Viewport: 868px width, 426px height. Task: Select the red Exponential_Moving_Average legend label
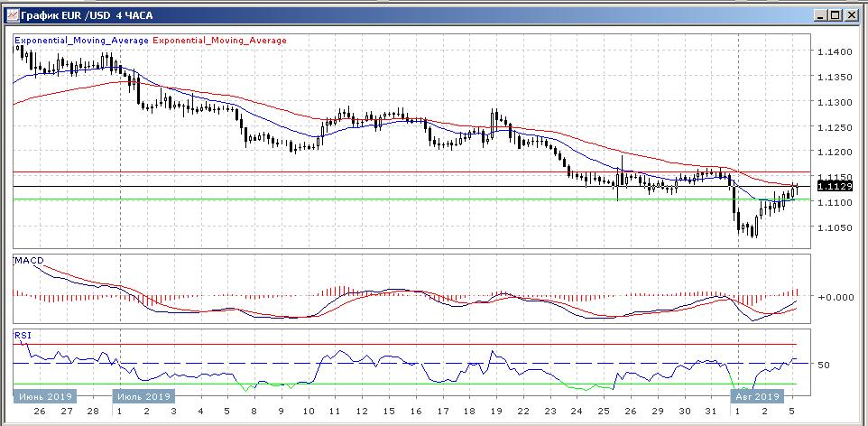tap(221, 41)
